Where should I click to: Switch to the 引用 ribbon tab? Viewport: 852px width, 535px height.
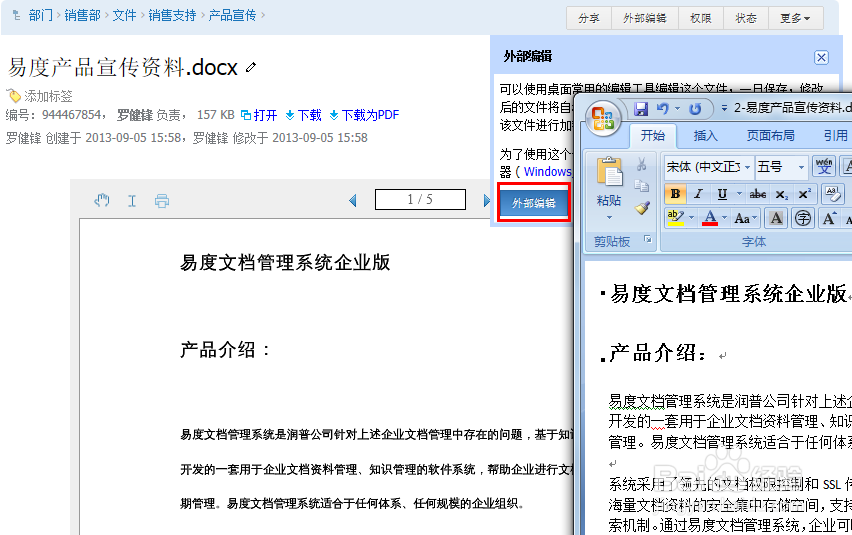pos(835,135)
